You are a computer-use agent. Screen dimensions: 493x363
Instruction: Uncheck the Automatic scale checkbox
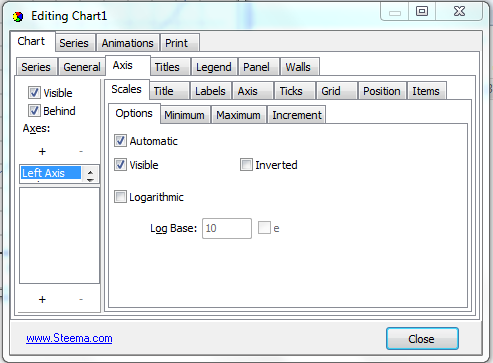pyautogui.click(x=120, y=141)
